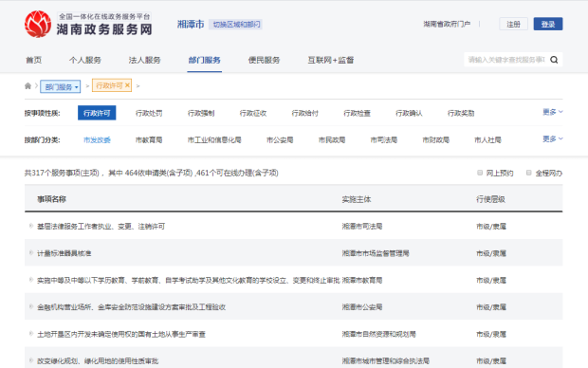Open the 部门服务 nav tab
Viewport: 588px width, 368px height.
tap(204, 60)
